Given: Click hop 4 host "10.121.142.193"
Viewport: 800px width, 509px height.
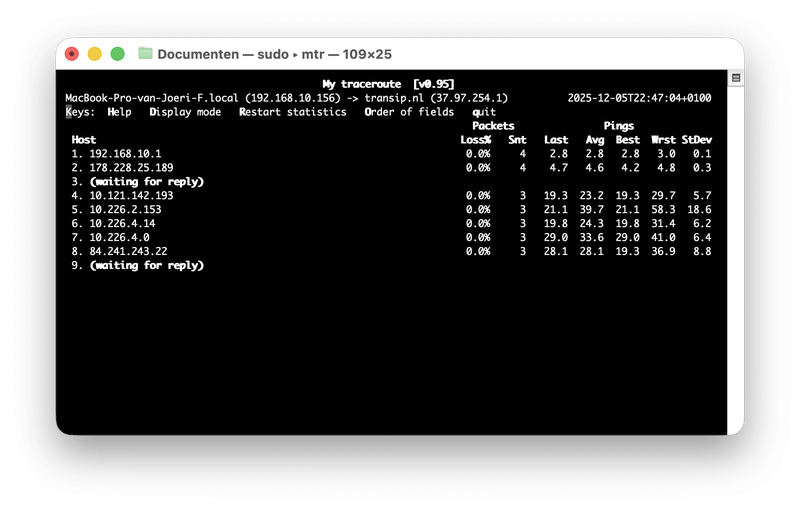Looking at the screenshot, I should pos(132,196).
